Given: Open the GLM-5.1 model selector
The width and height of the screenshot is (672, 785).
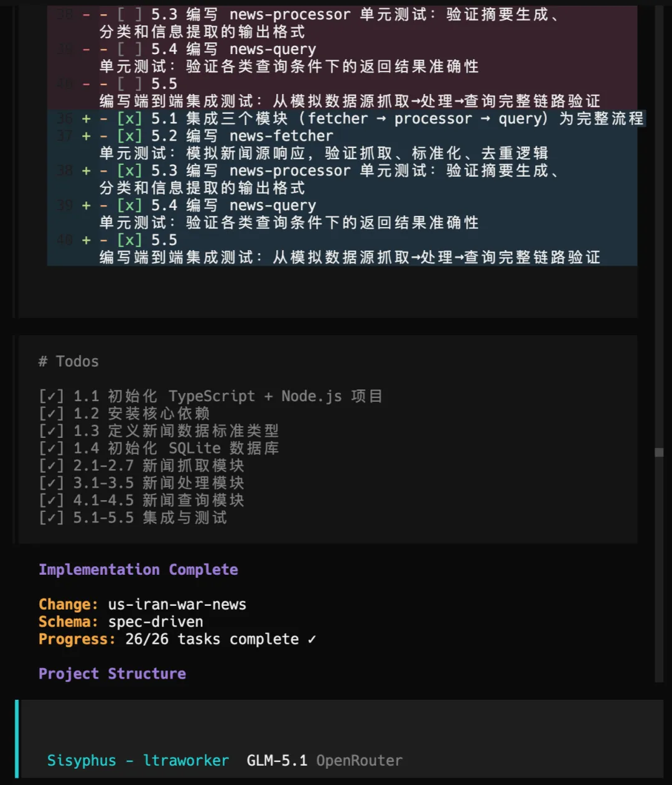Looking at the screenshot, I should (277, 761).
